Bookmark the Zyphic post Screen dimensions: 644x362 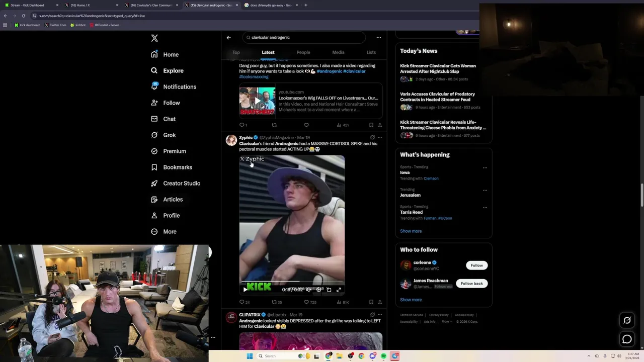click(x=371, y=302)
